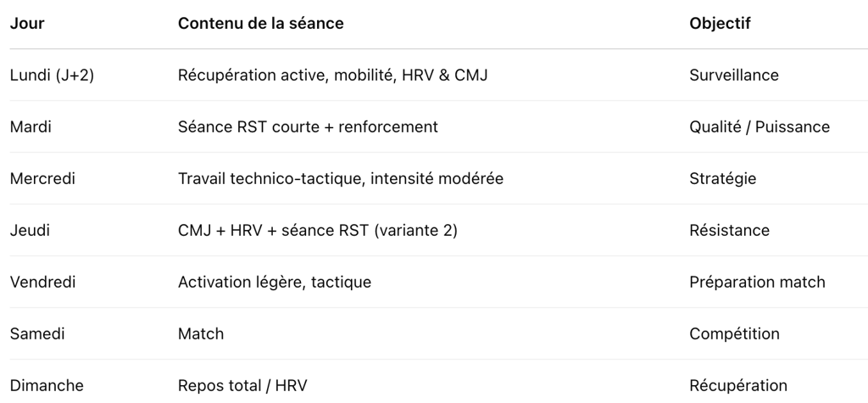
Task: Select the 'Stratégie' objective cell
Action: coord(723,179)
